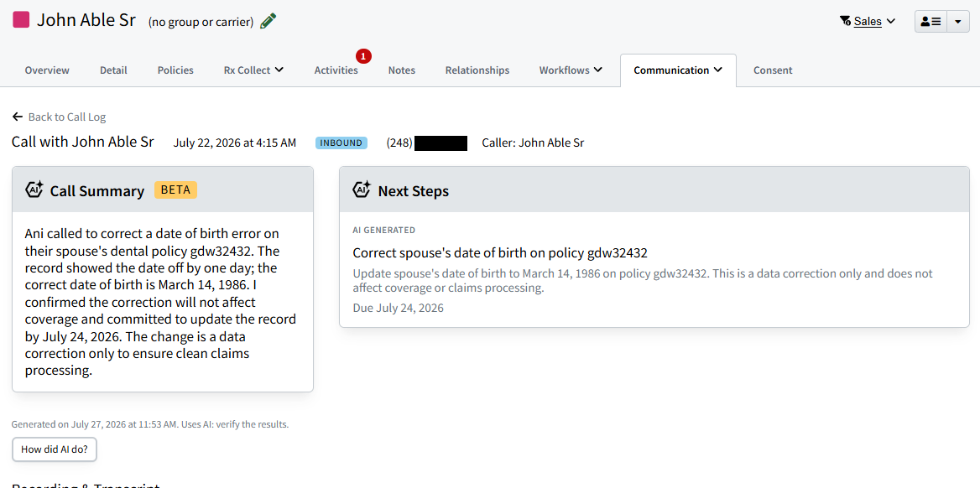Click the contact list view icon button

931,21
